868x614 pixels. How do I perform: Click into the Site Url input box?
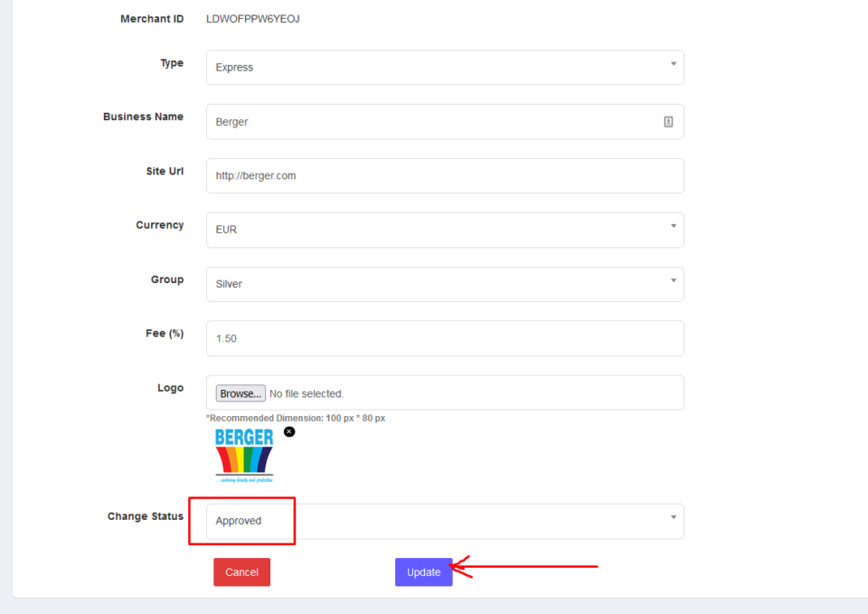tap(444, 176)
